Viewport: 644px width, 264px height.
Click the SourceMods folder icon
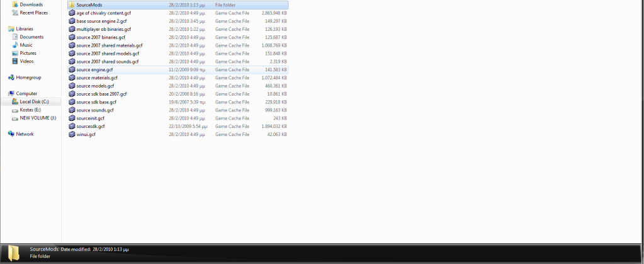click(72, 5)
